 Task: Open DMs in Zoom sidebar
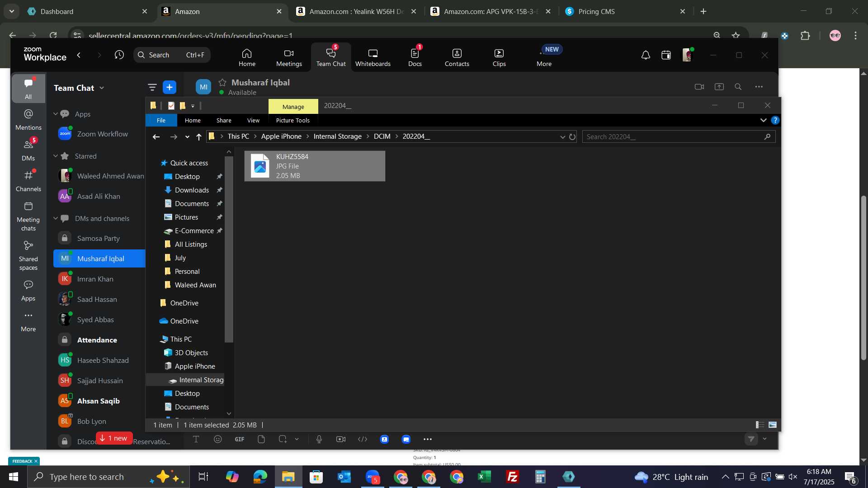[x=28, y=150]
